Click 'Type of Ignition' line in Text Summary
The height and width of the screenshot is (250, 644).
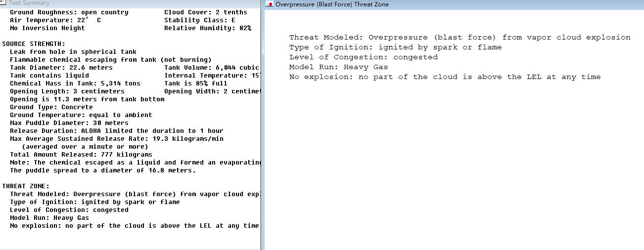[x=95, y=202]
